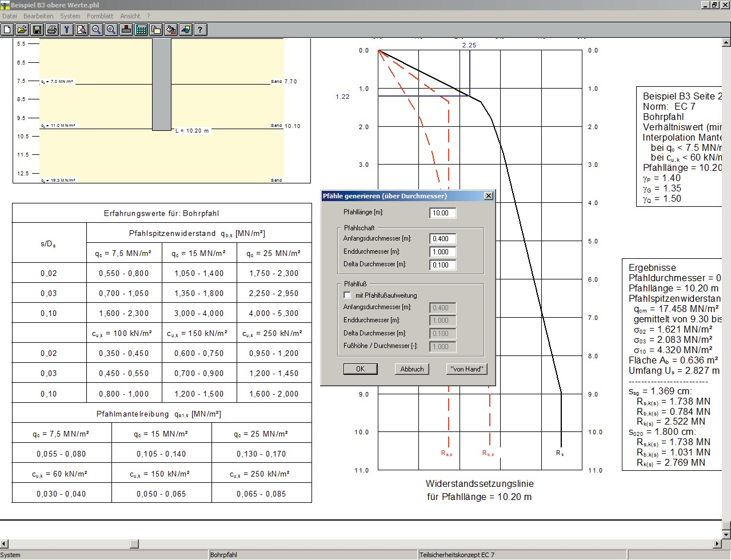
Task: Open the ? help menu
Action: coord(149,16)
